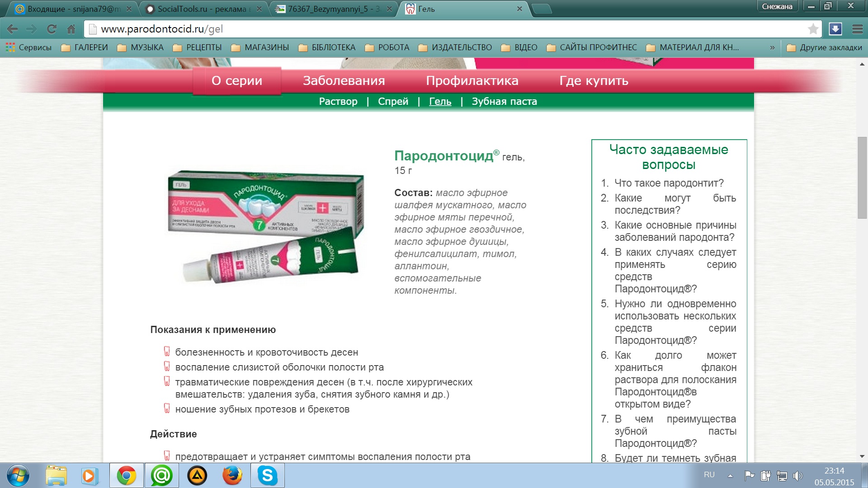Open the network tray icon

(x=782, y=475)
